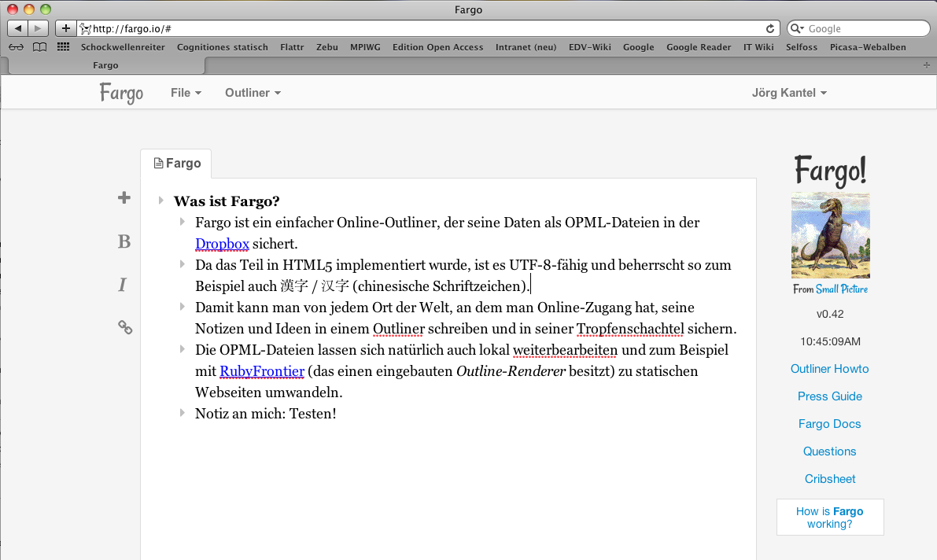Viewport: 937px width, 560px height.
Task: Open Press Guide link
Action: coord(829,396)
